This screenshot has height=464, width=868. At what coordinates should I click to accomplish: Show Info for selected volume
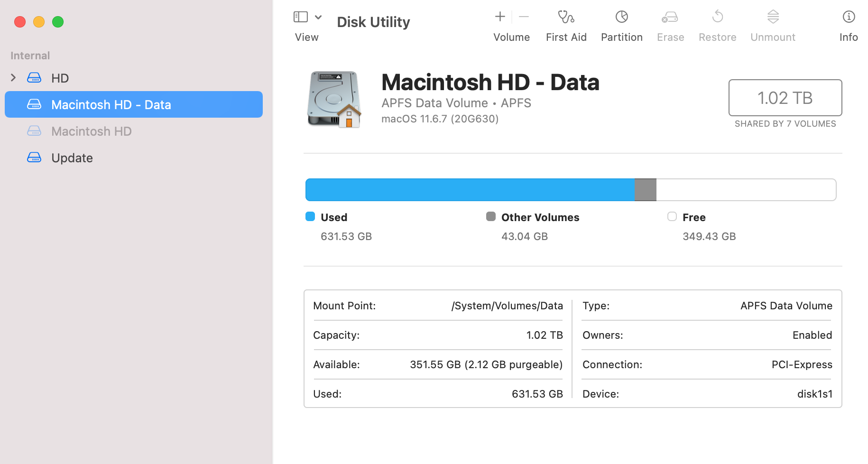849,17
